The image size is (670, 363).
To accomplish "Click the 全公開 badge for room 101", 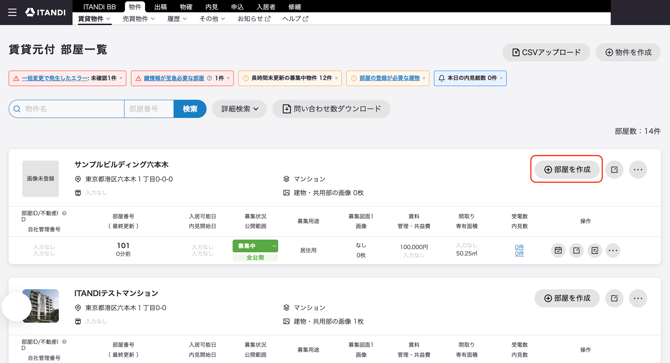I will click(x=255, y=258).
